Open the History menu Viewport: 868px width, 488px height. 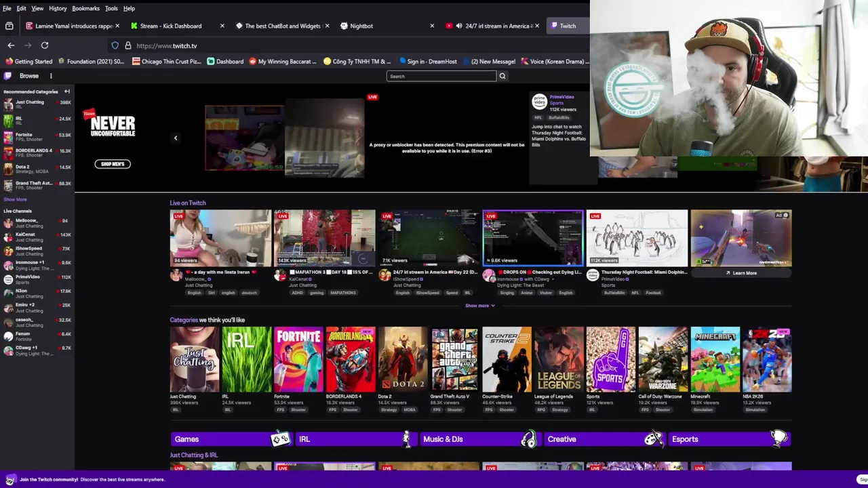pos(58,8)
